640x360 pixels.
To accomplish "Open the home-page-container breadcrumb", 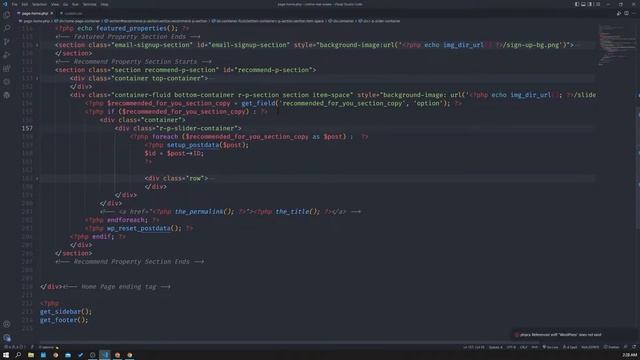I will point(78,21).
